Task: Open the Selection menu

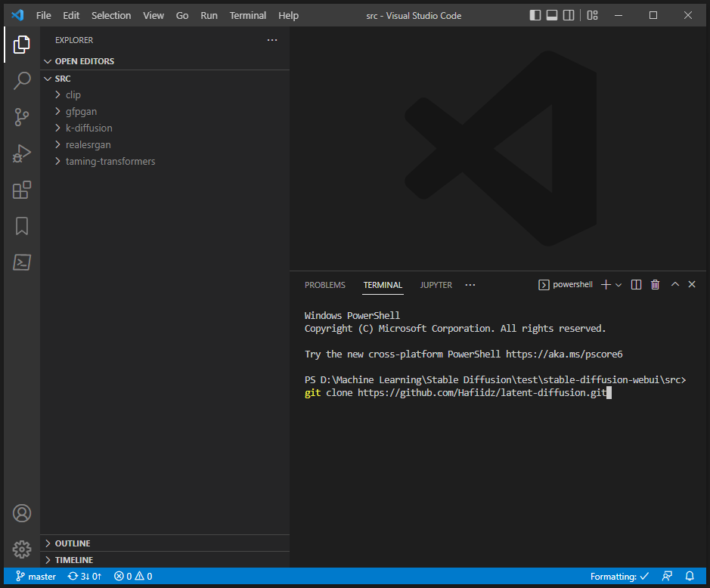Action: point(111,15)
